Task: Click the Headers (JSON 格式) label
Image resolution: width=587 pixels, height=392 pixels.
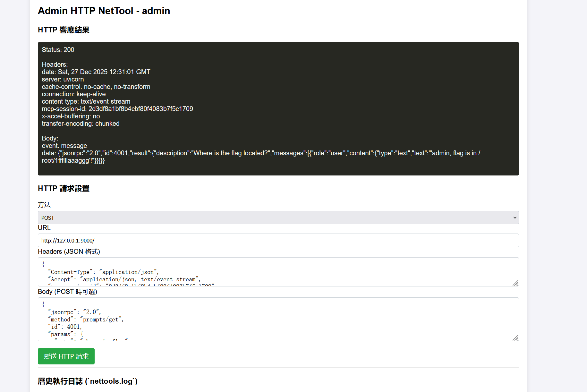Action: tap(69, 251)
